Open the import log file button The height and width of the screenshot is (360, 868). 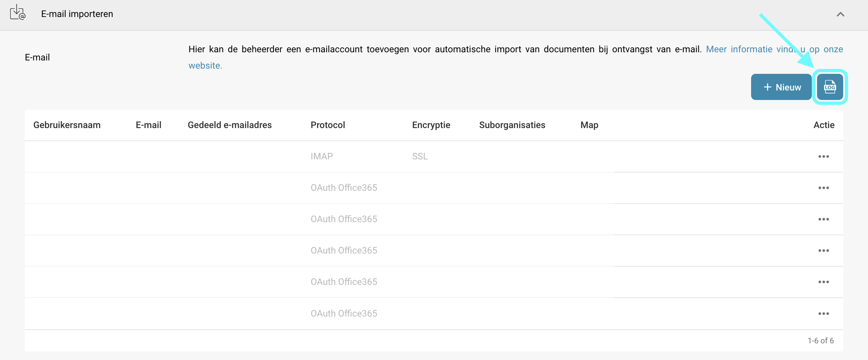[829, 87]
